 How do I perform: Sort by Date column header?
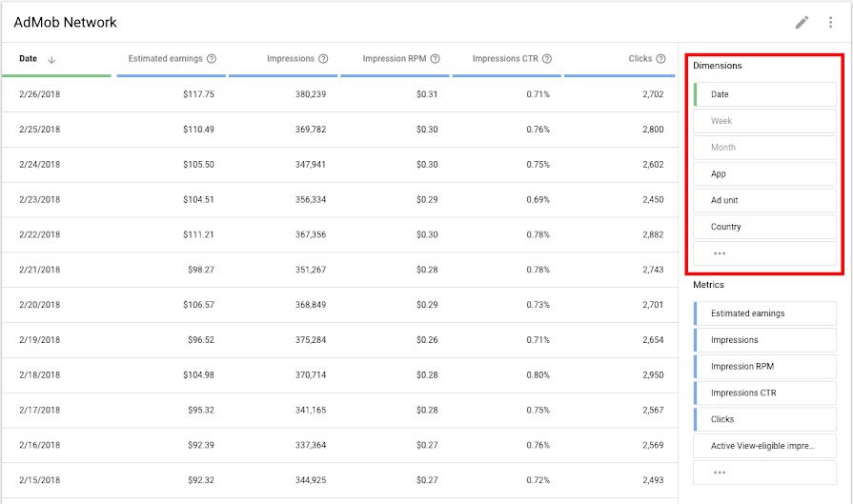coord(29,59)
